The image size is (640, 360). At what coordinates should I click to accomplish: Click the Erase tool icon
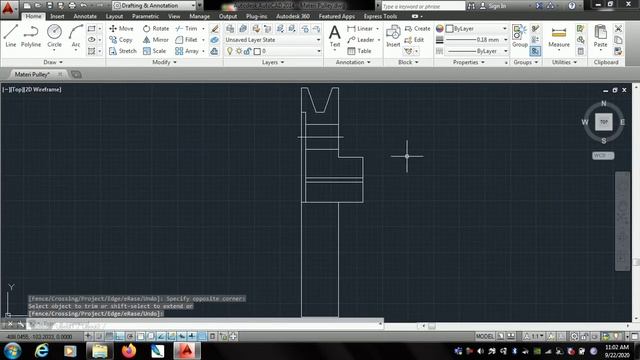214,29
